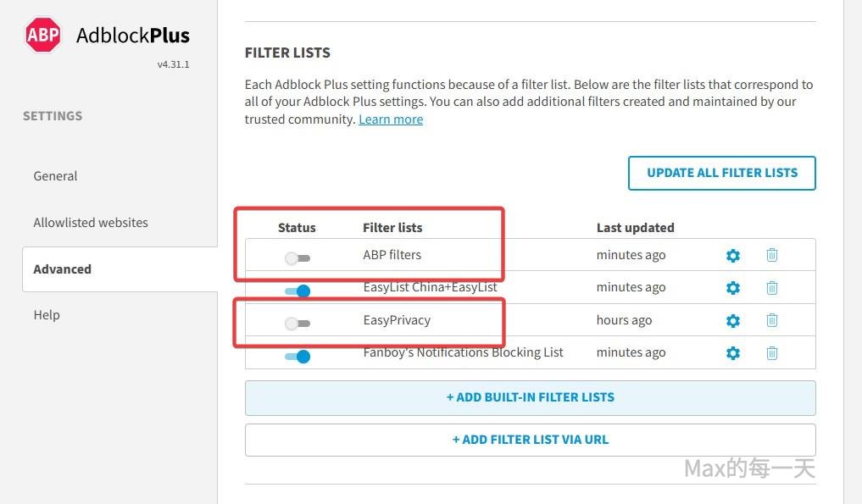
Task: Open gear options for Fanboy's Notifications list
Action: pos(733,353)
